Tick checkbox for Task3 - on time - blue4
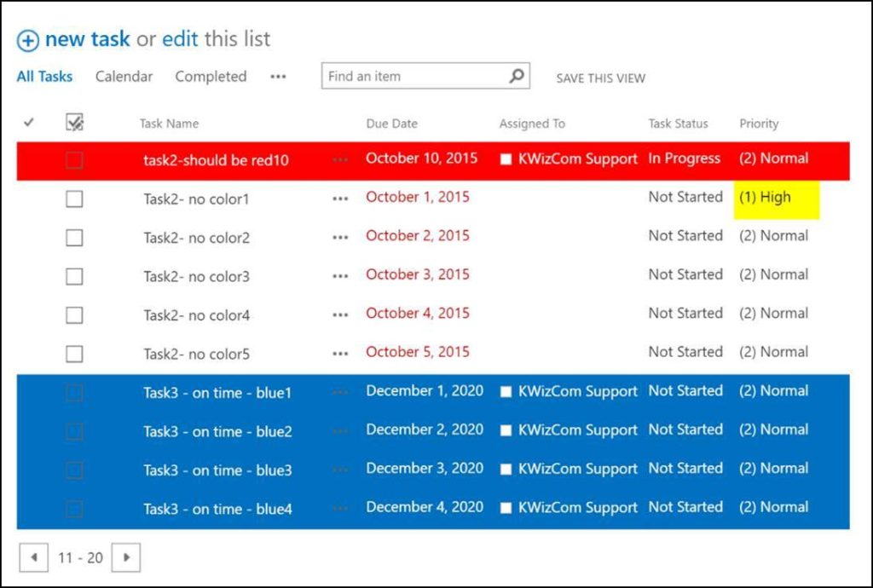Image resolution: width=873 pixels, height=588 pixels. pos(74,509)
